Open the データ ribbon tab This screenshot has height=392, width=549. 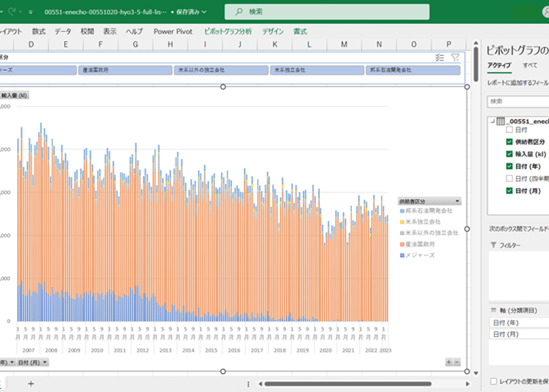pyautogui.click(x=63, y=31)
